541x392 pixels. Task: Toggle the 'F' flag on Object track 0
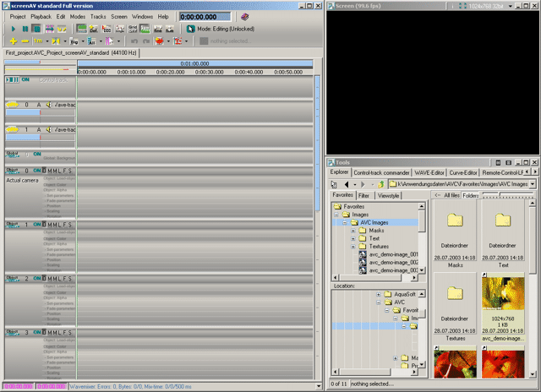pos(64,171)
